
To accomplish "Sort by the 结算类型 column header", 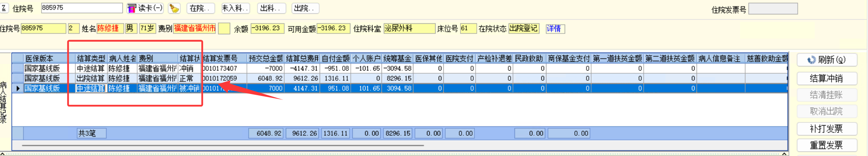I will click(91, 58).
